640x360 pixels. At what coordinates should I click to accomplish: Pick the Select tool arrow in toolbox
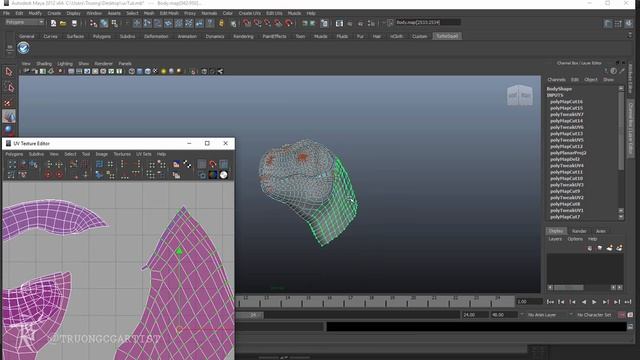click(x=9, y=72)
